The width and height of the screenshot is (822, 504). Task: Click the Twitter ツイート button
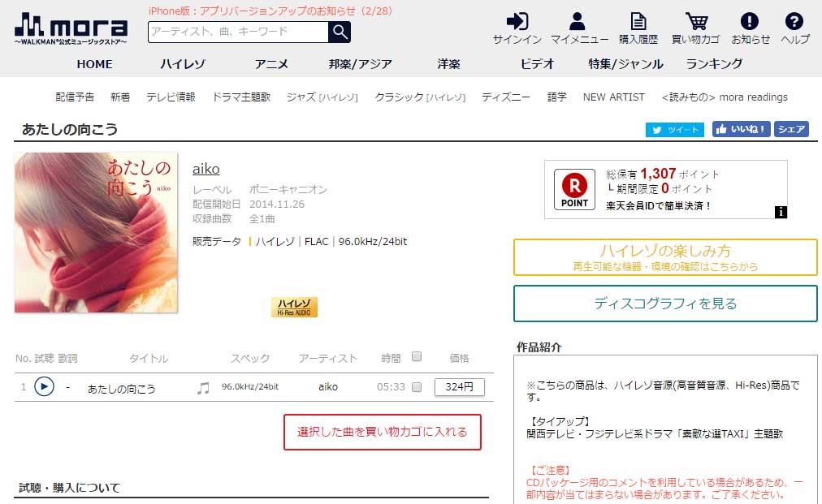675,129
